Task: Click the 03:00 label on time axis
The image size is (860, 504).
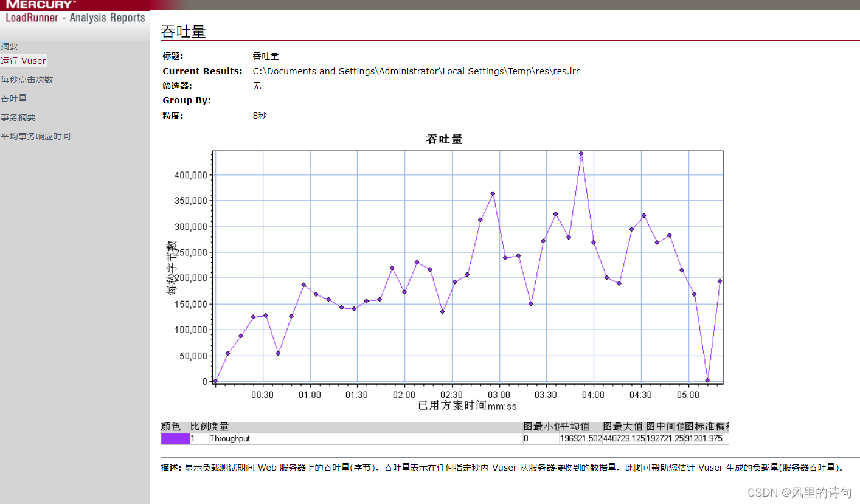Action: pyautogui.click(x=499, y=395)
